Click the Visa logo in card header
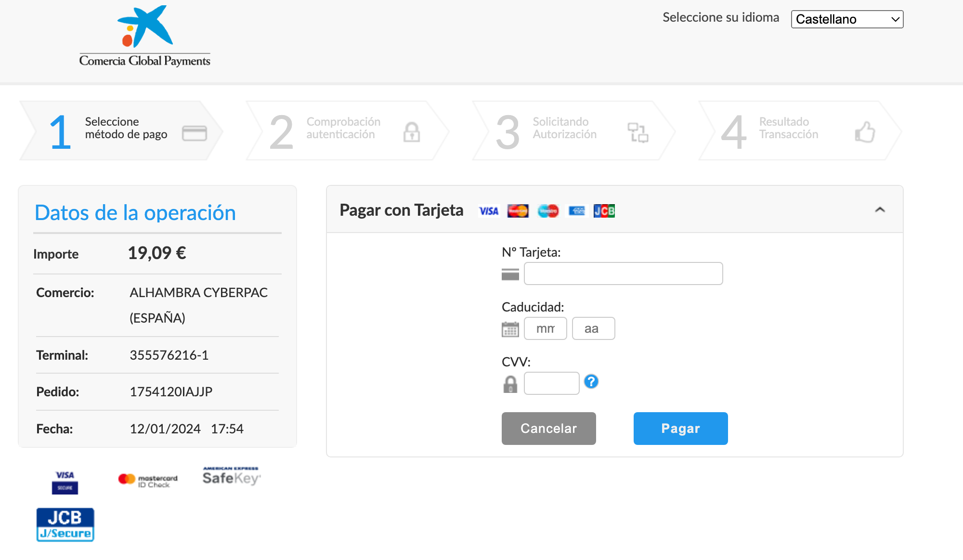The image size is (963, 560). [x=489, y=211]
